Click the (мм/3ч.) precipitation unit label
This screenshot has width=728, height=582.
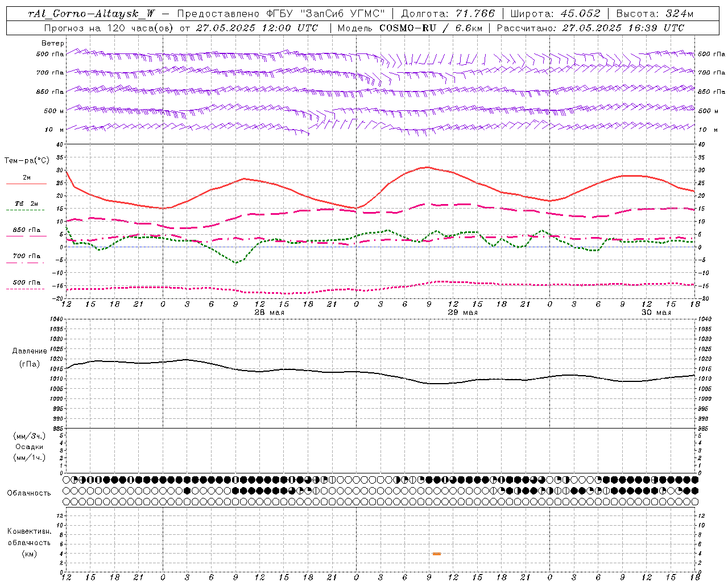tap(29, 436)
